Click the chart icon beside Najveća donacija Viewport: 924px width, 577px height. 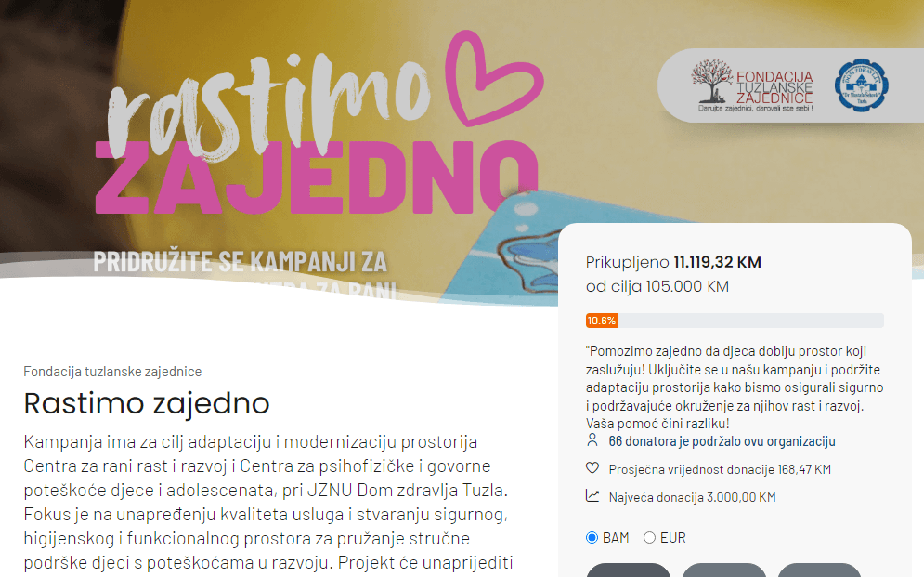tap(592, 496)
